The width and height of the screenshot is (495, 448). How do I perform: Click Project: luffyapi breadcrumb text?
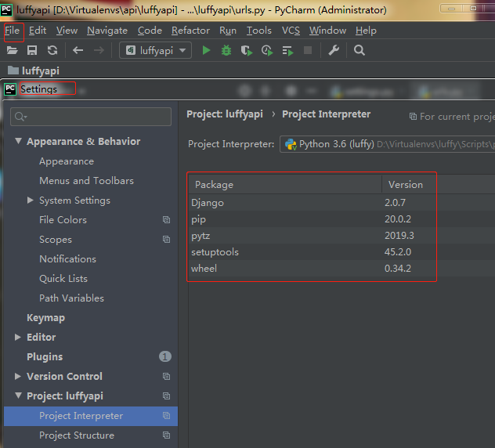pos(225,114)
